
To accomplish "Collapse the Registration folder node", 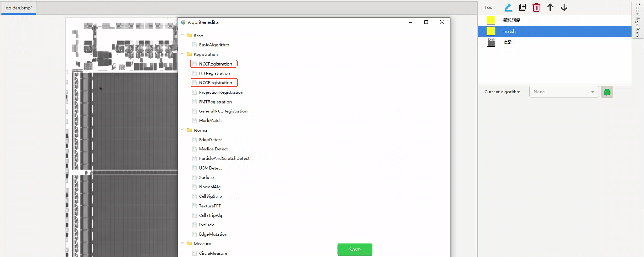I will pyautogui.click(x=182, y=54).
